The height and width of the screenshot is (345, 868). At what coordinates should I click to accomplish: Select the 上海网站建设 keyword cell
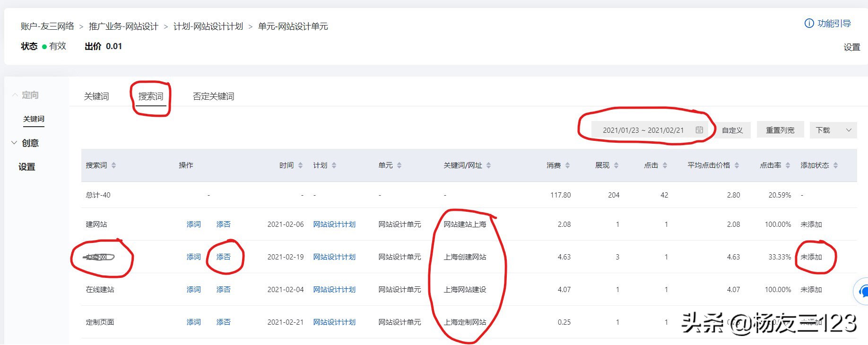[465, 290]
